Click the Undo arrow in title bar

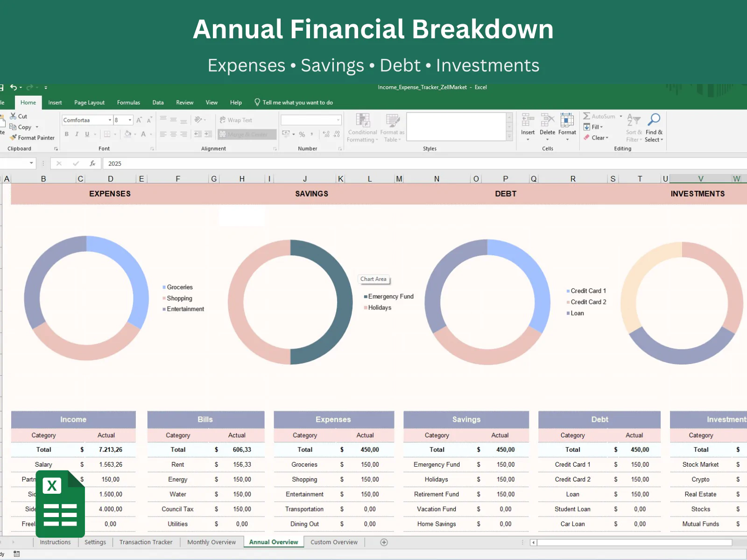14,87
